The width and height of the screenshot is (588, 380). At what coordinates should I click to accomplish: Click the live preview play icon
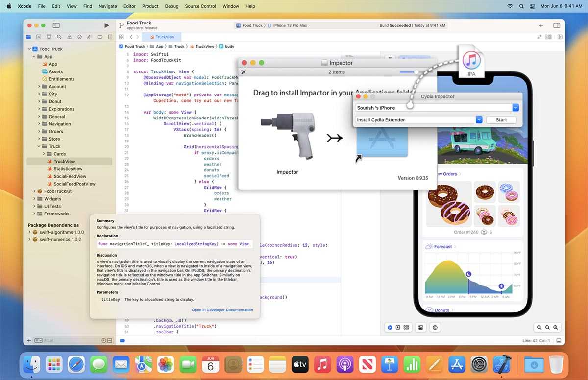click(390, 327)
